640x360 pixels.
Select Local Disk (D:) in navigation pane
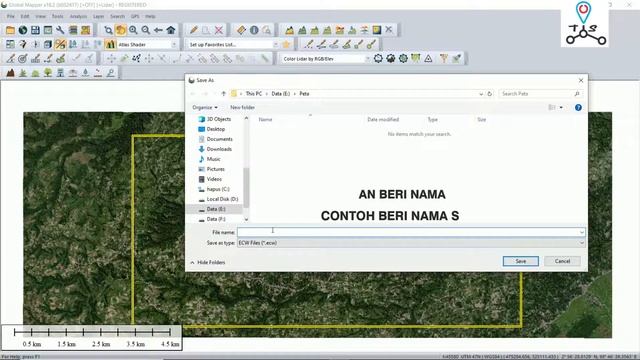pos(222,199)
